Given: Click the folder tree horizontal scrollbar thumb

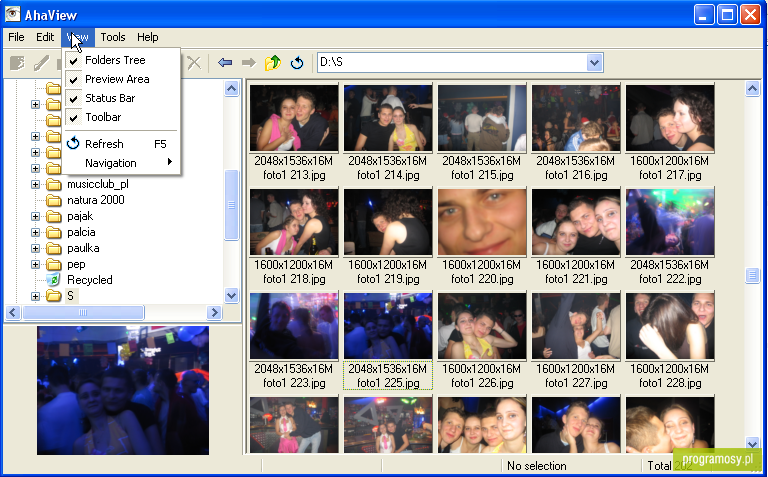Looking at the screenshot, I should (x=83, y=312).
